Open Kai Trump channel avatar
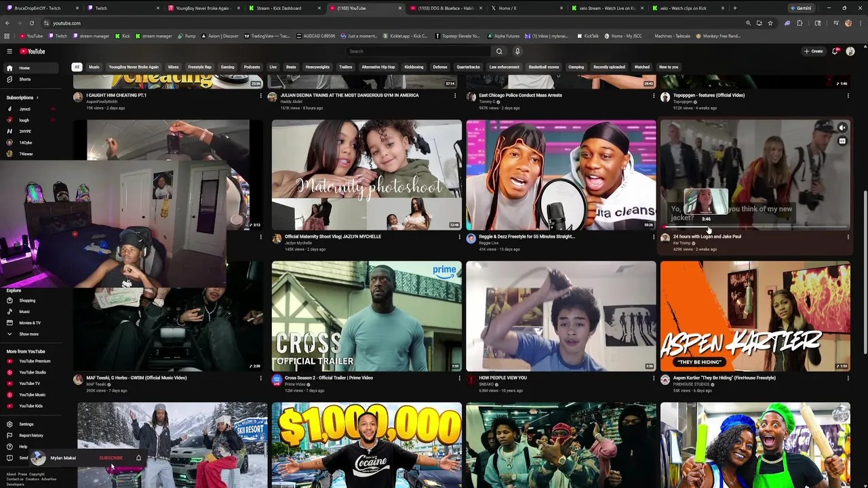 click(665, 239)
